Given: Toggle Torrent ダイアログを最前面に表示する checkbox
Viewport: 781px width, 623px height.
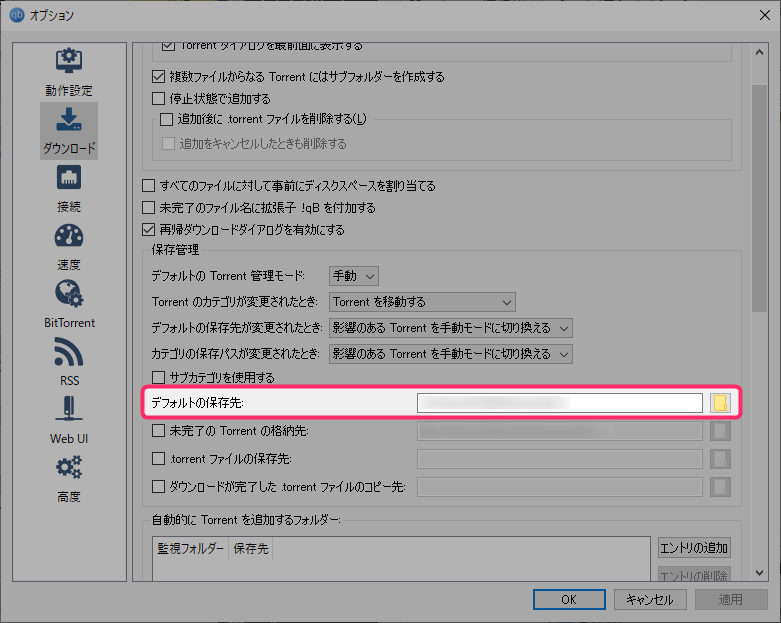Looking at the screenshot, I should pyautogui.click(x=168, y=46).
